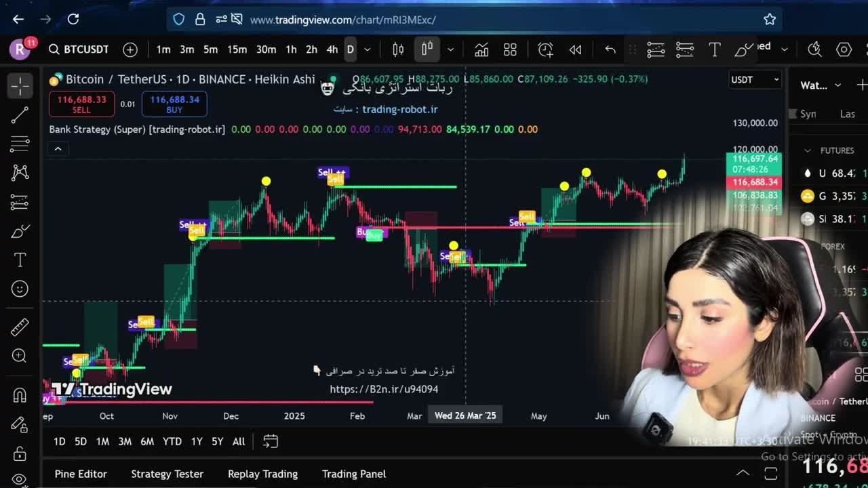Image resolution: width=868 pixels, height=488 pixels.
Task: Add to favorites with the bookmark star
Action: pyautogui.click(x=769, y=20)
